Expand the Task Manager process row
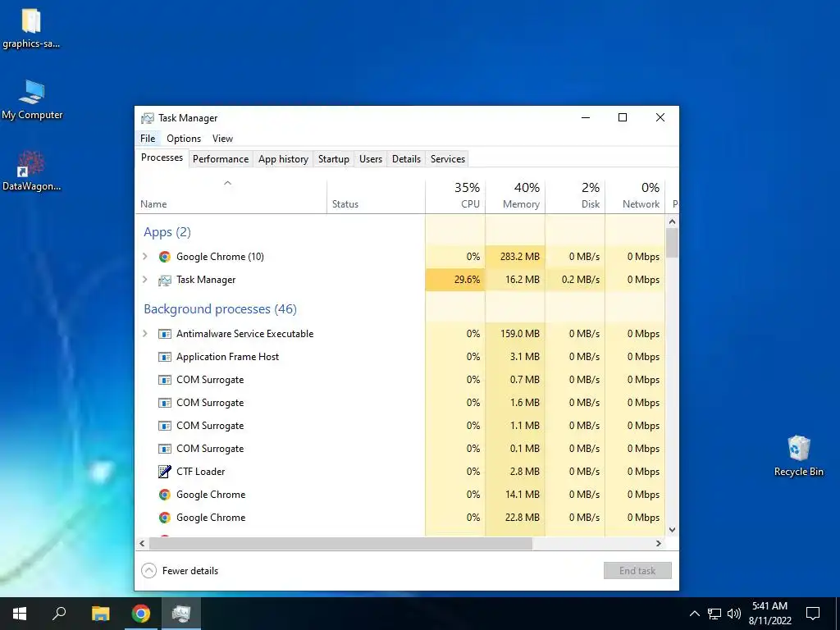 [x=145, y=280]
